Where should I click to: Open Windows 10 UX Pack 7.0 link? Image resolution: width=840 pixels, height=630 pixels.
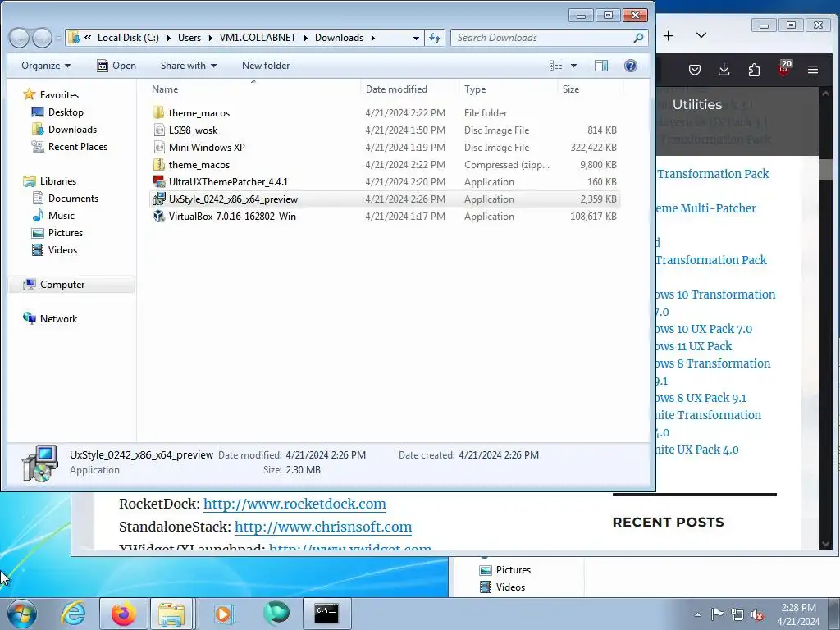[x=704, y=329]
